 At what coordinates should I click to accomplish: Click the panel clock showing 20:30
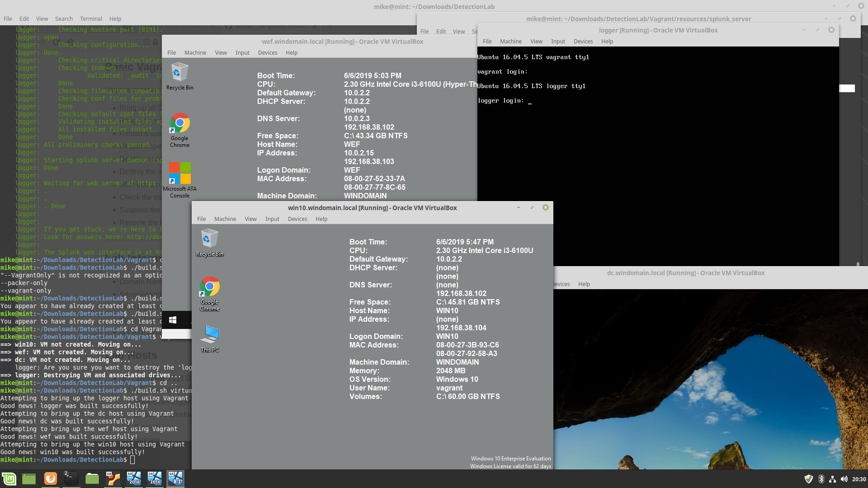pos(859,479)
